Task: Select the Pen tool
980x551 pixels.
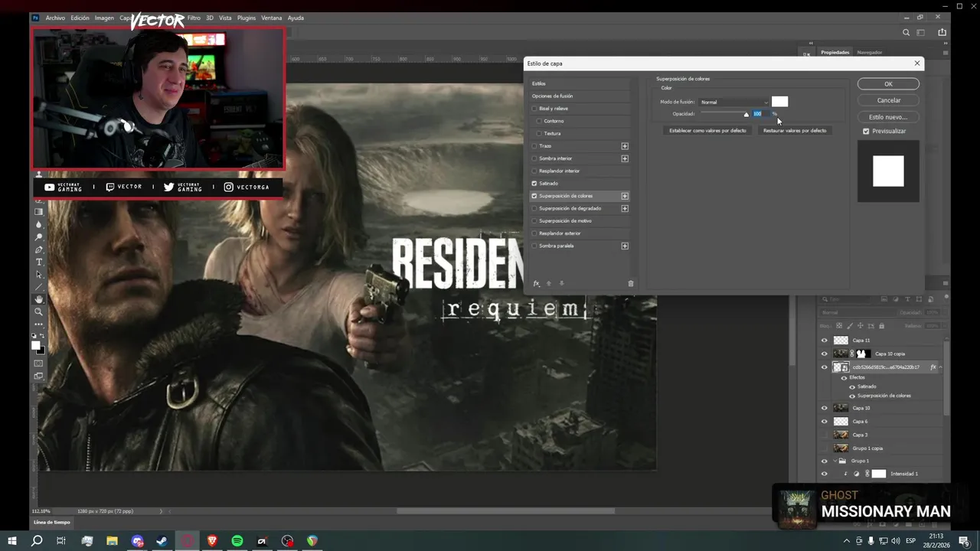Action: [x=39, y=249]
